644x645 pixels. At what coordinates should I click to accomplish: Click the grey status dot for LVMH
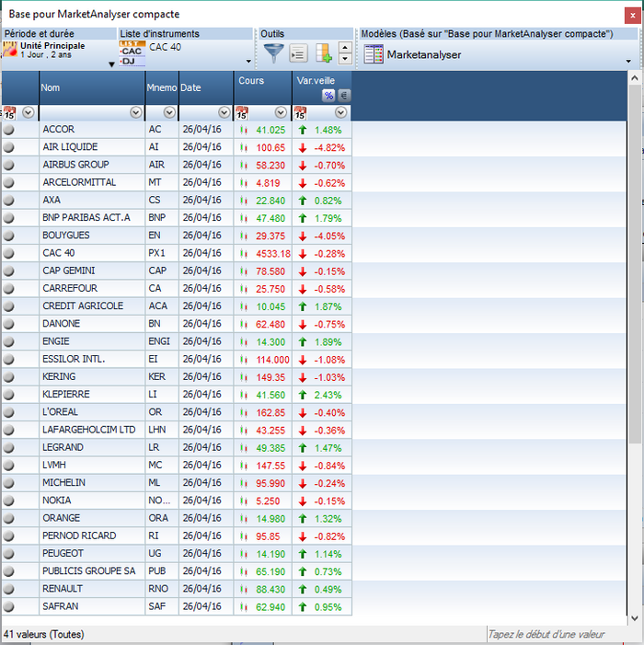8,466
